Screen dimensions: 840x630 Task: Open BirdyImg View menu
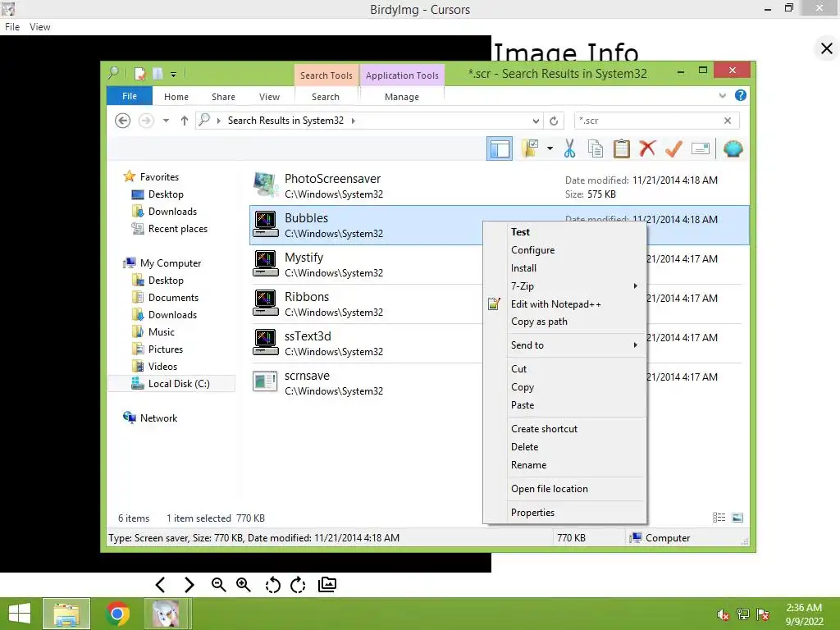[39, 27]
